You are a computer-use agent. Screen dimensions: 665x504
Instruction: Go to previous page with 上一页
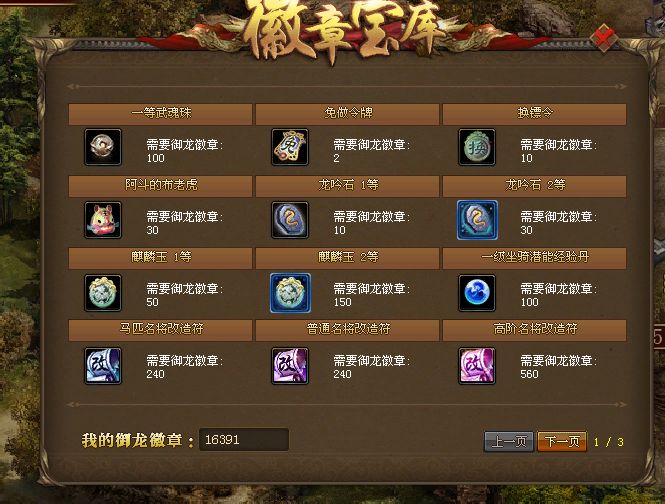coord(509,442)
